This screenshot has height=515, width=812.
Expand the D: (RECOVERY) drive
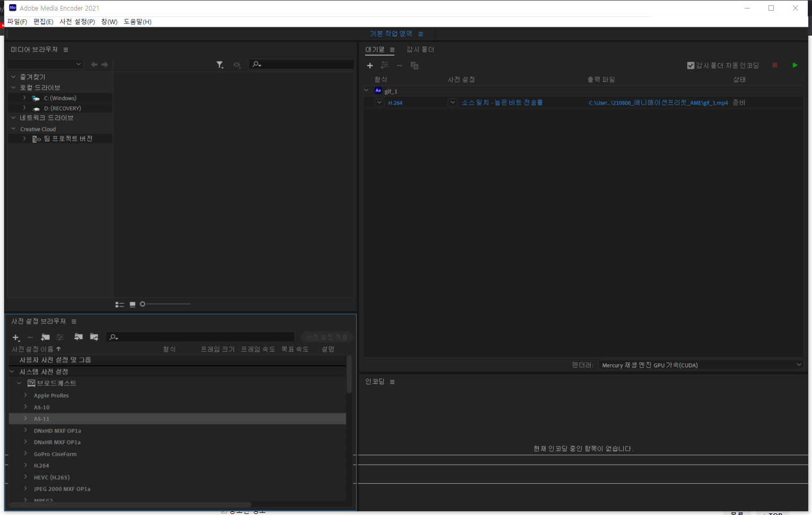click(x=24, y=108)
